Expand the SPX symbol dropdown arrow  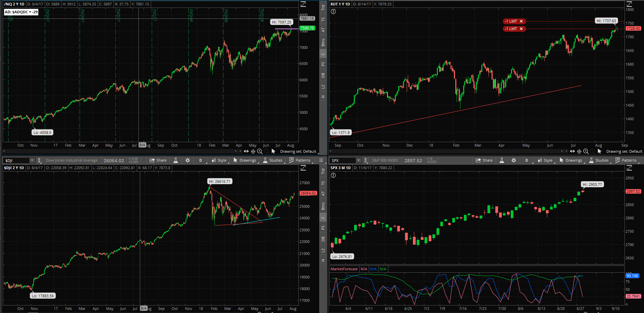358,160
